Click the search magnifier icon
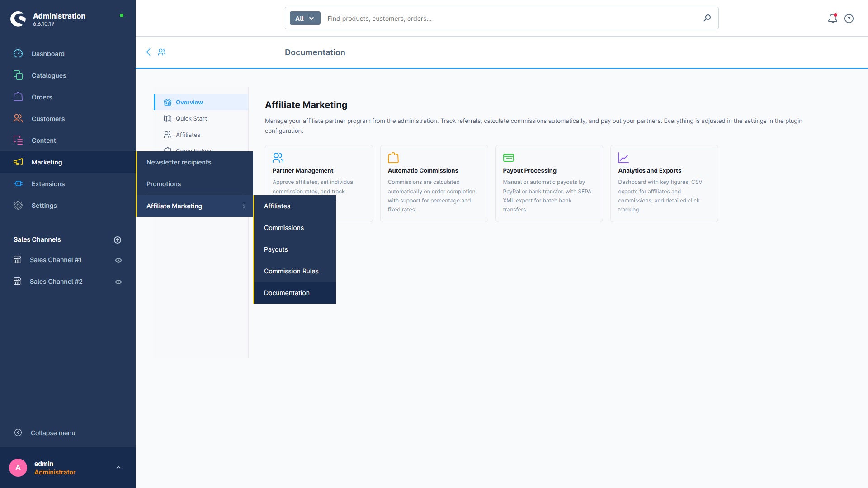This screenshot has height=488, width=868. 707,18
